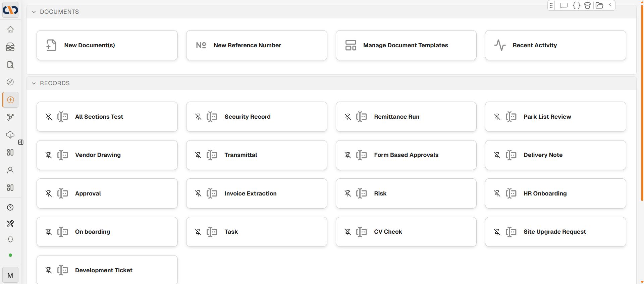Click the vertical page scrollbar
Viewport: 644px width, 284px height.
pos(642,101)
